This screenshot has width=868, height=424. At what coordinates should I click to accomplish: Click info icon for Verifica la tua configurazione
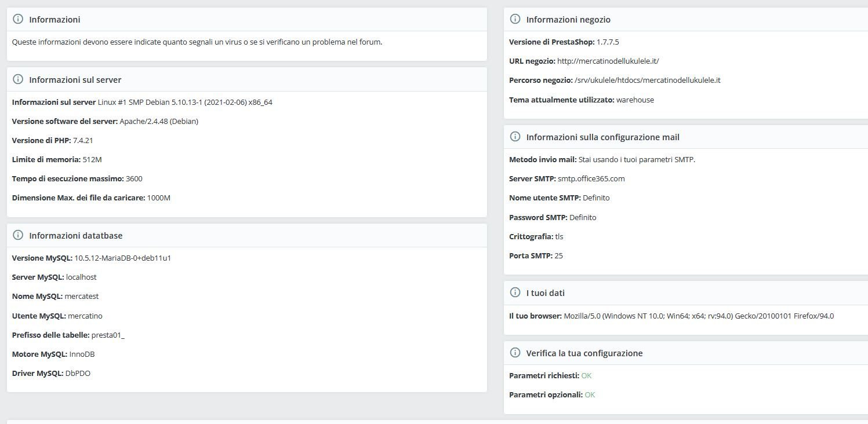tap(515, 353)
